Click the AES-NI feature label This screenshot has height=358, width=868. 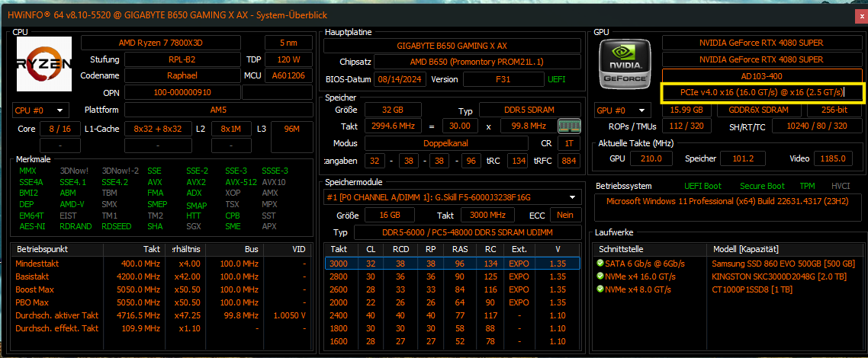31,226
